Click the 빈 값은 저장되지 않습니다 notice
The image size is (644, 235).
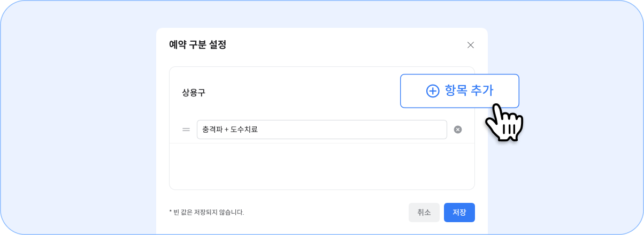click(206, 213)
